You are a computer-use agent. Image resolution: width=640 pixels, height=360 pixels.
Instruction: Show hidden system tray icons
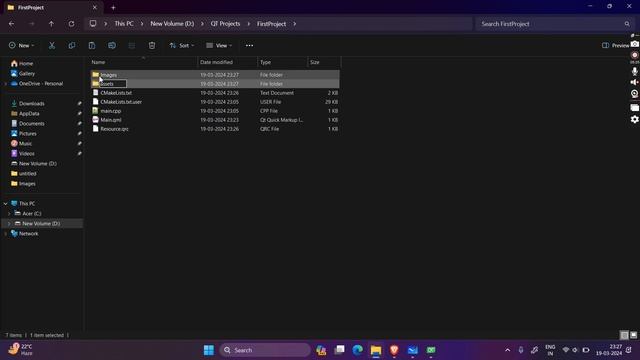[x=507, y=350]
